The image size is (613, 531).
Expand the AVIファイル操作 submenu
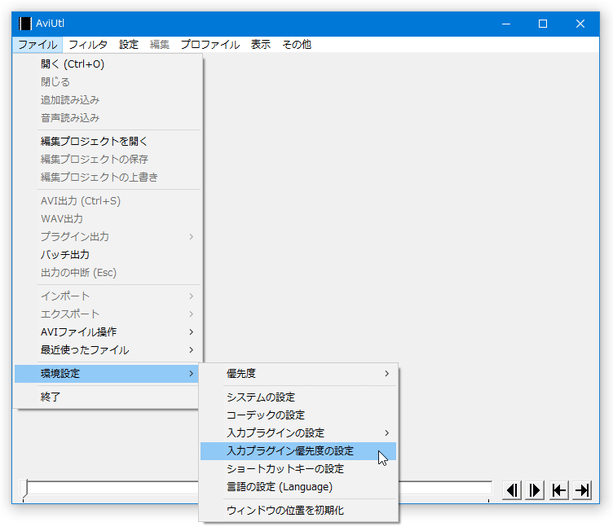(108, 332)
